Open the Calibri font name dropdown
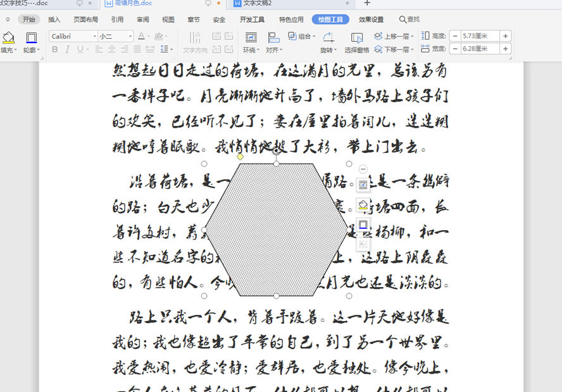562x392 pixels. pyautogui.click(x=95, y=36)
